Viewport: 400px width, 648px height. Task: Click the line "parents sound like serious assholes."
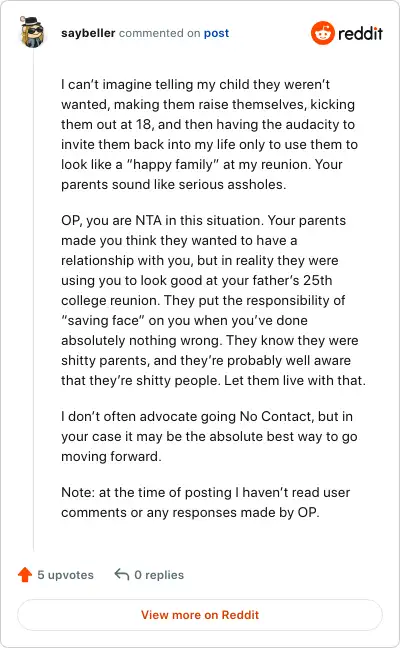point(174,184)
